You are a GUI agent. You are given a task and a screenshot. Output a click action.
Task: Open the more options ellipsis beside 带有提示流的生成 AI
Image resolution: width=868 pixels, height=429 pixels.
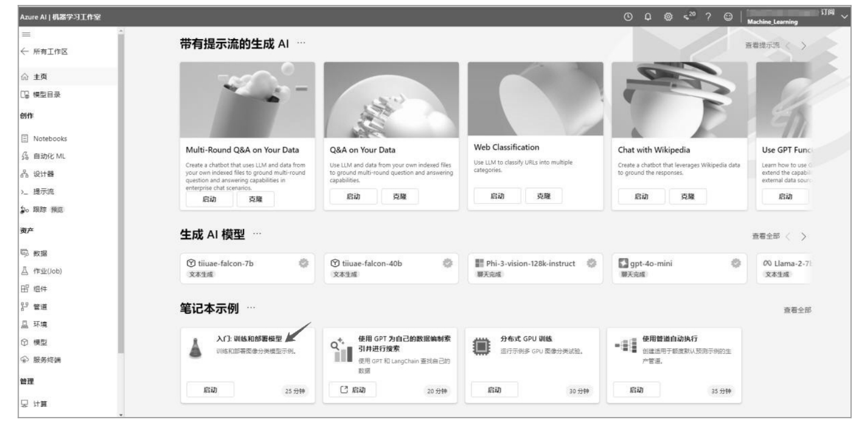[301, 43]
